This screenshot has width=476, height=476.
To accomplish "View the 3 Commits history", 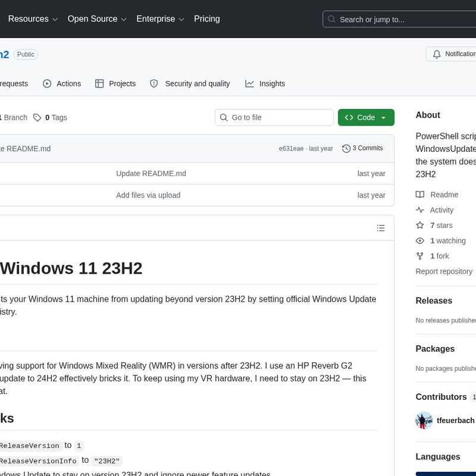I will [x=362, y=148].
